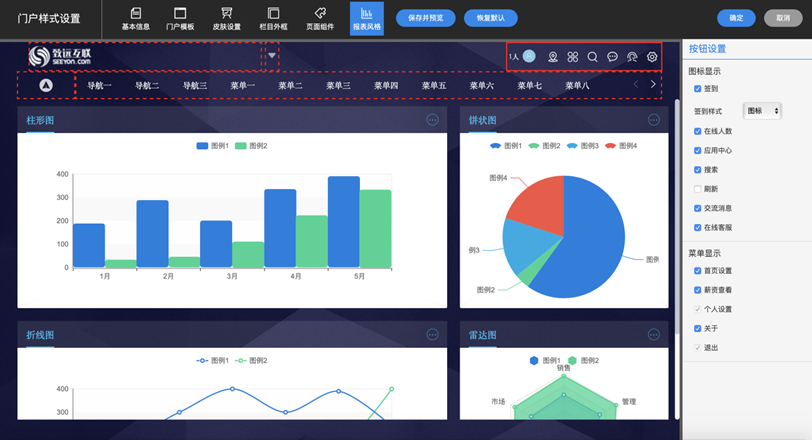Click the check-in location icon in header
812x440 pixels.
pyautogui.click(x=552, y=57)
